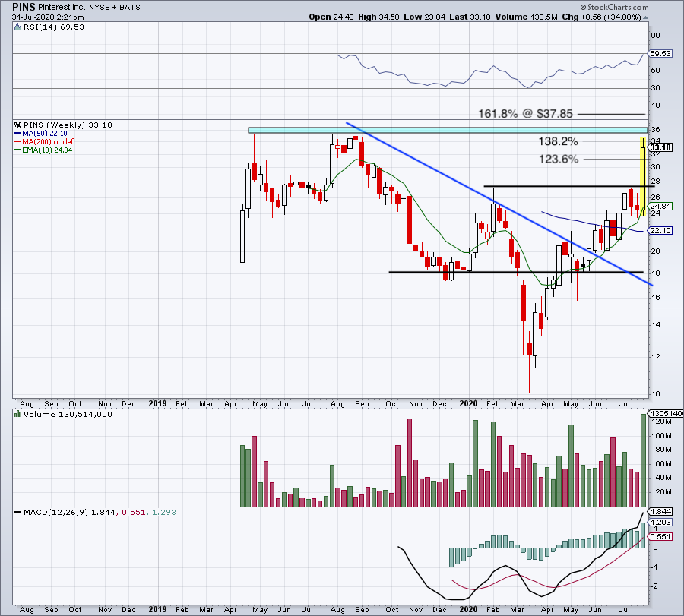Click the 2019 label on price axis
684x616 pixels.
157,403
